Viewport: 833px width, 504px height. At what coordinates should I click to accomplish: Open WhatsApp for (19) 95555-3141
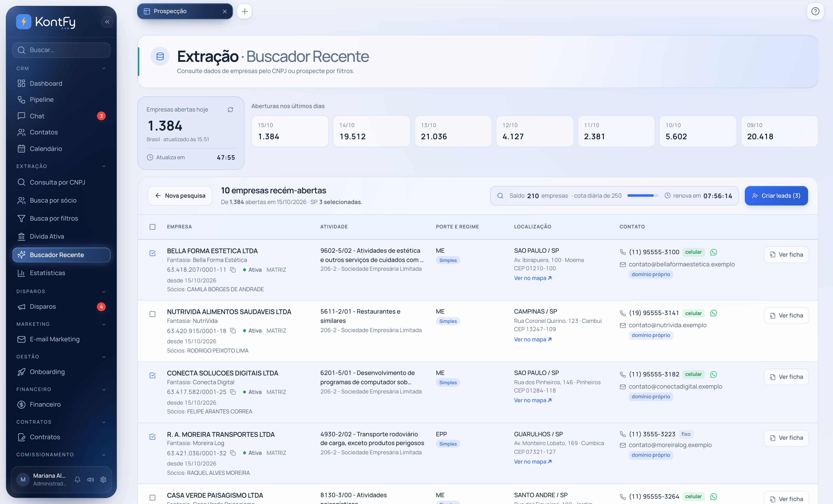pos(713,313)
